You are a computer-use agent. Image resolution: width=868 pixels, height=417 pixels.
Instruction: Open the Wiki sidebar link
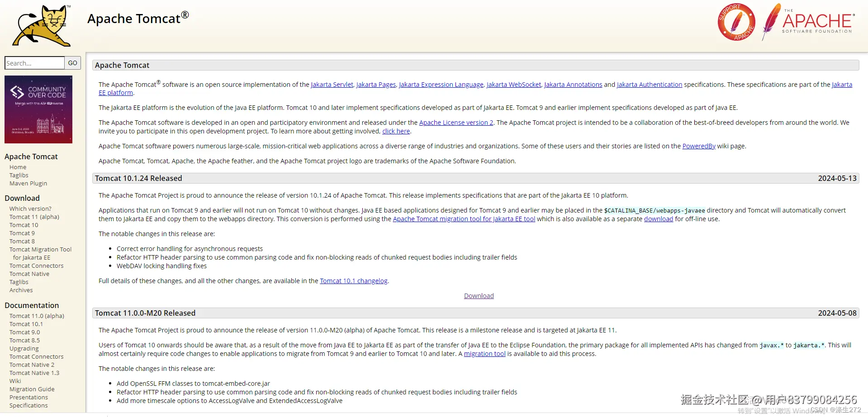(x=15, y=381)
